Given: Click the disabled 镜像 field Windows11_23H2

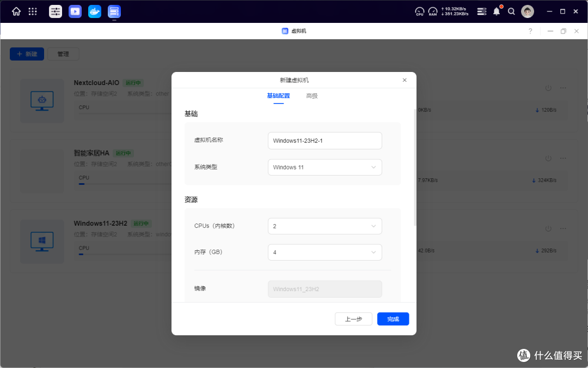Looking at the screenshot, I should pyautogui.click(x=324, y=289).
